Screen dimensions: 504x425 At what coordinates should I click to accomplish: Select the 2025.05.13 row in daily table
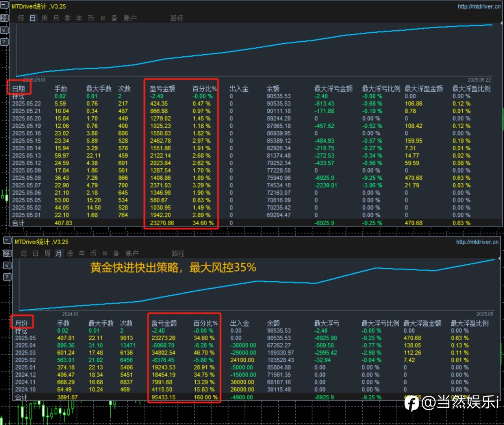point(26,156)
